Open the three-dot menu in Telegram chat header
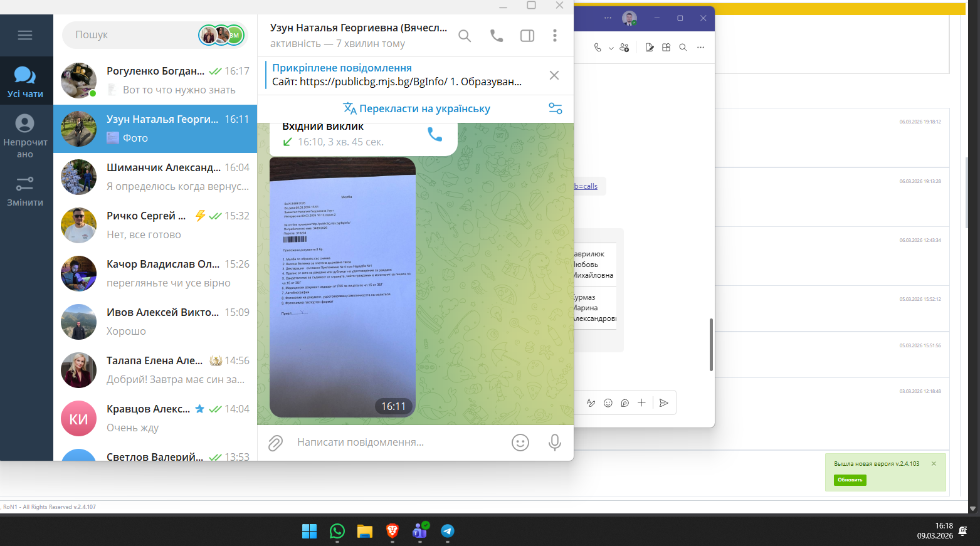Screen dimensions: 980x546 [555, 36]
